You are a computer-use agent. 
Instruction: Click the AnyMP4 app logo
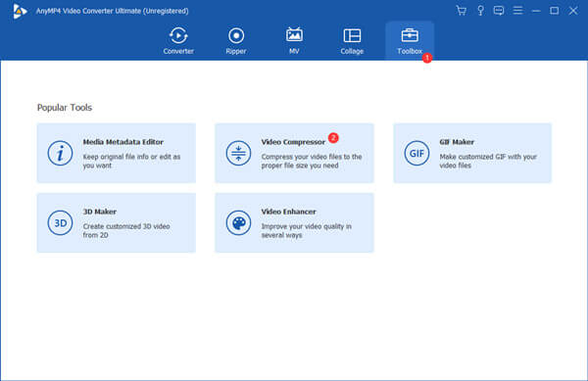pos(20,11)
